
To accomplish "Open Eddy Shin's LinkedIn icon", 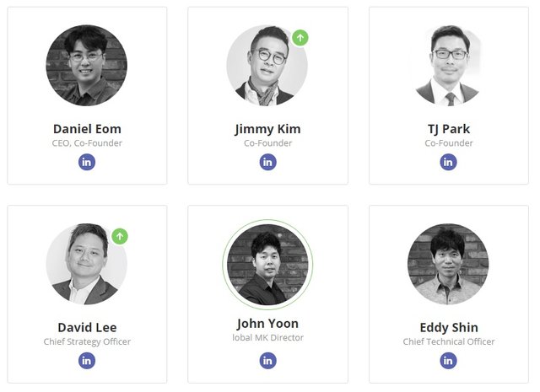I will click(448, 360).
